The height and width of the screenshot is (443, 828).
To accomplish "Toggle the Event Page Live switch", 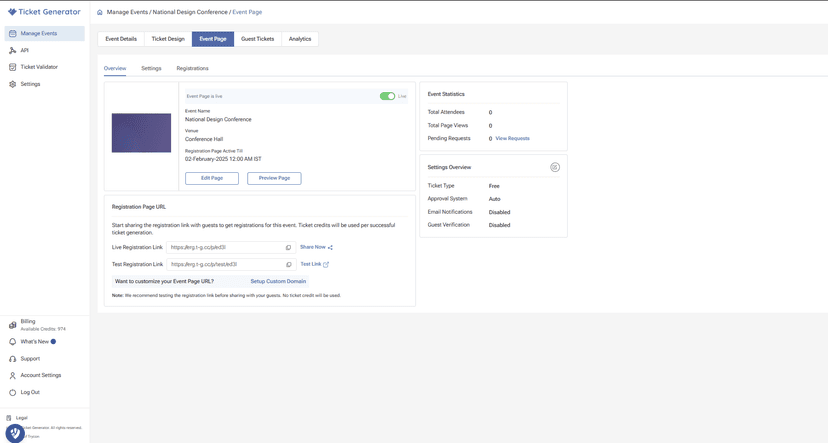I will click(387, 96).
